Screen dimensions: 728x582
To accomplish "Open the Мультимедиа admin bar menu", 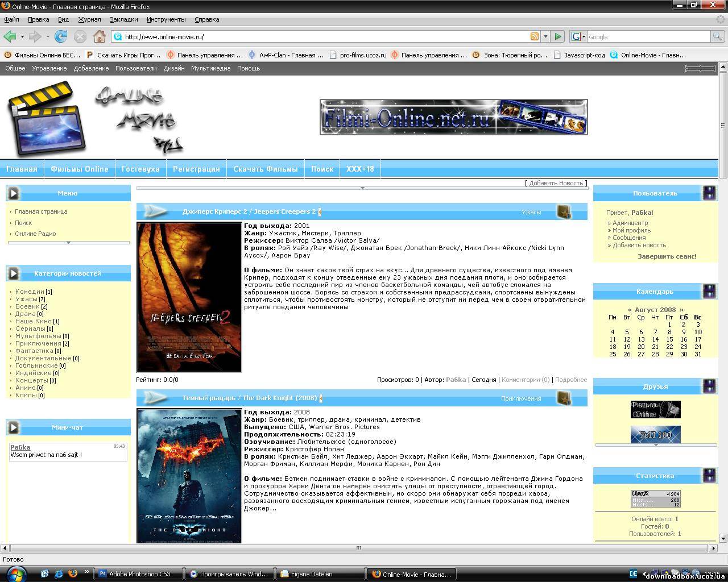I will (x=211, y=68).
